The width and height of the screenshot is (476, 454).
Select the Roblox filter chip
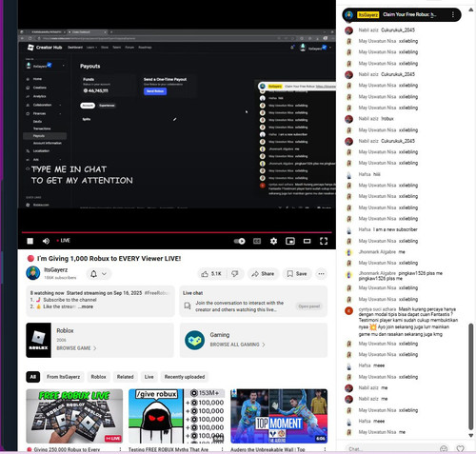tap(98, 377)
